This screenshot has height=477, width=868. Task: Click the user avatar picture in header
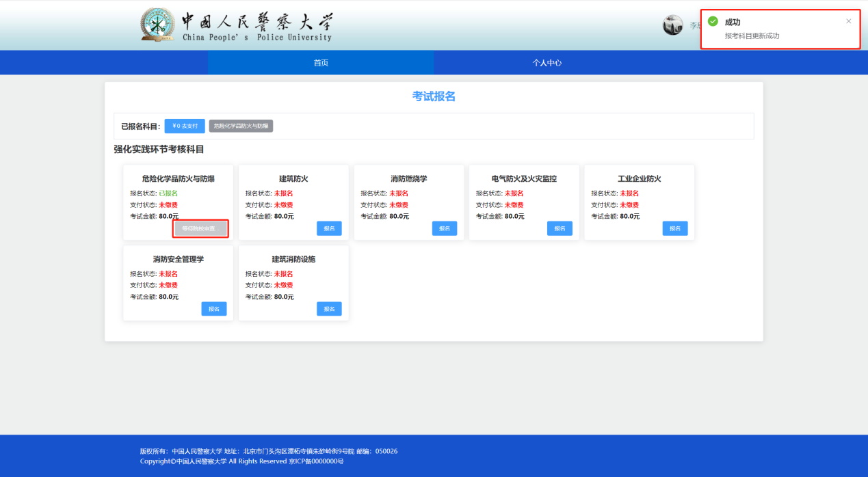pos(672,25)
